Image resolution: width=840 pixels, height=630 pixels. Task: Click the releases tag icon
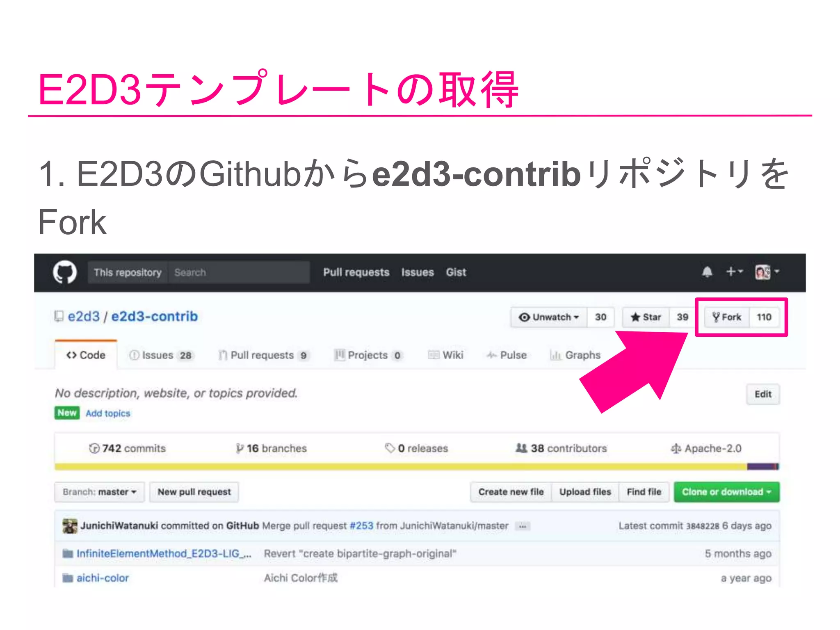point(390,448)
